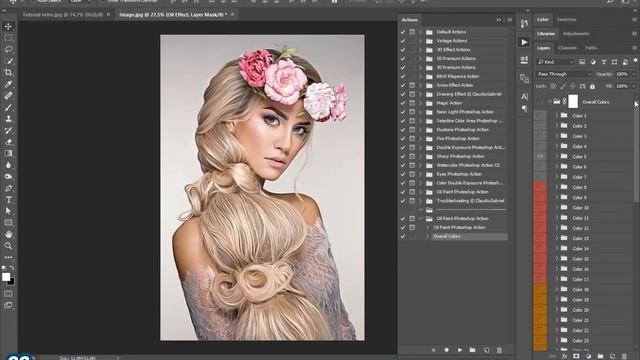Switch to the Paths tab

pyautogui.click(x=591, y=48)
